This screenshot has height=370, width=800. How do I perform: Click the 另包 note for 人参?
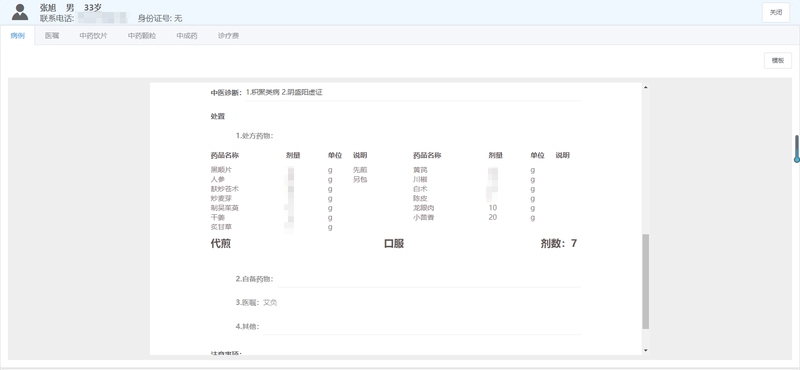[360, 180]
